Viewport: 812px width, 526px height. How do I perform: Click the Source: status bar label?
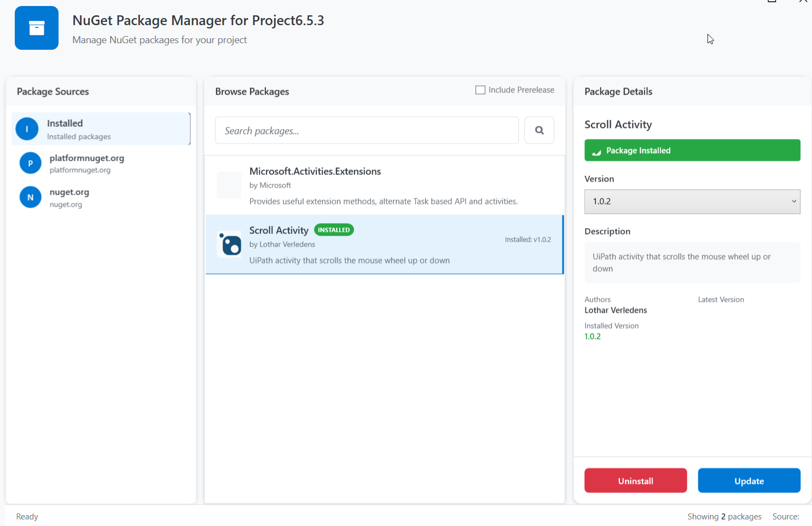coord(786,517)
